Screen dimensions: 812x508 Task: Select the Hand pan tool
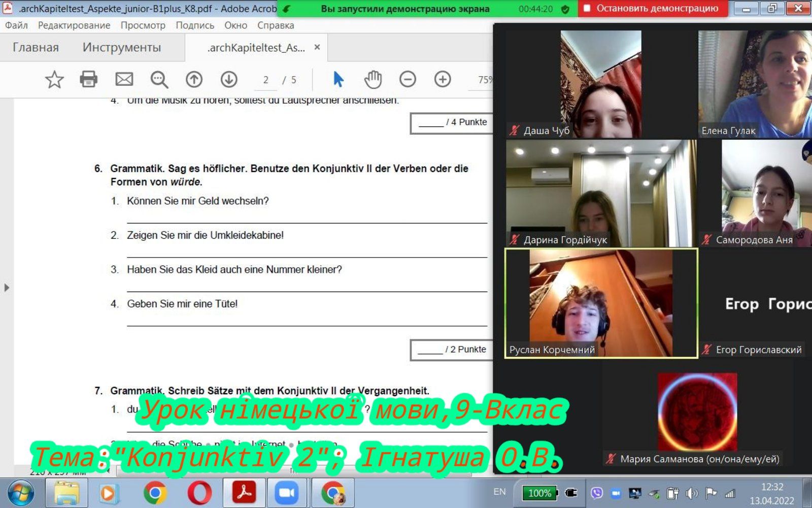pyautogui.click(x=373, y=79)
